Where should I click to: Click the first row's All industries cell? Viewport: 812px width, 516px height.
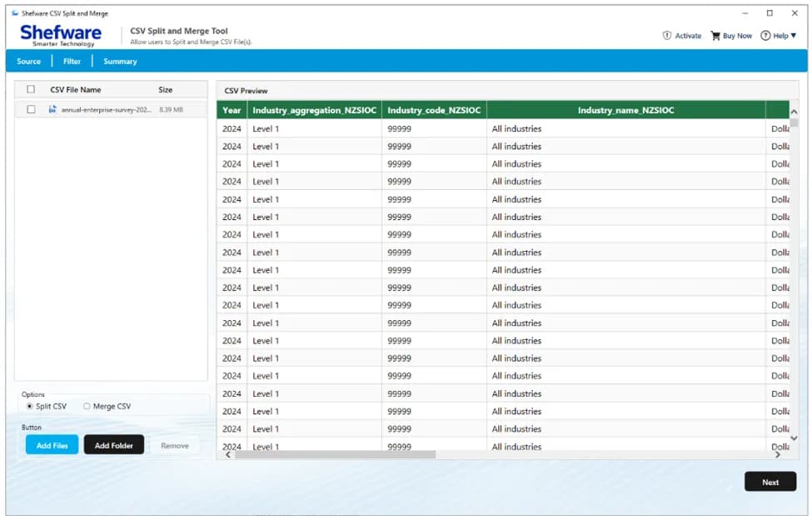(x=625, y=128)
